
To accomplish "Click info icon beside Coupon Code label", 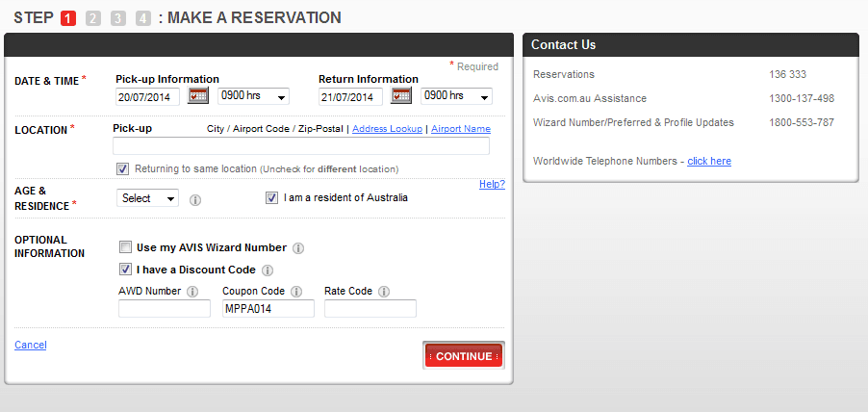I will (x=296, y=292).
